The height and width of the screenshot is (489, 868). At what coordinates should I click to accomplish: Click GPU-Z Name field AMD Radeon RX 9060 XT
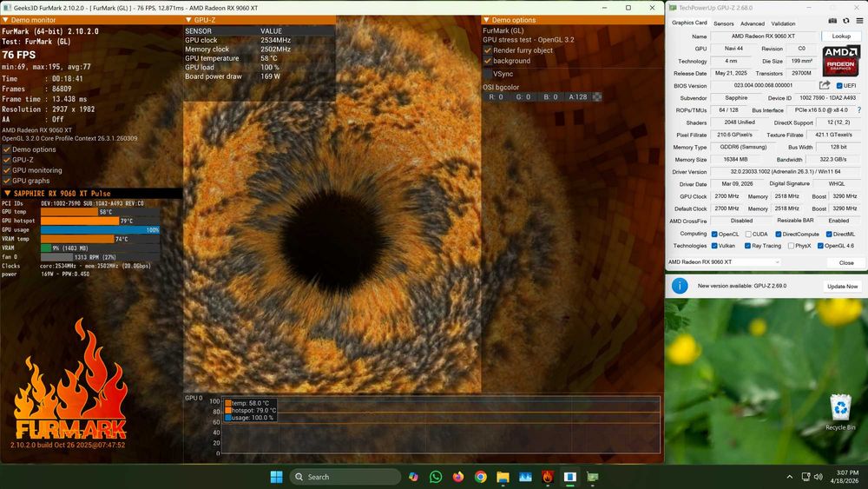(763, 36)
